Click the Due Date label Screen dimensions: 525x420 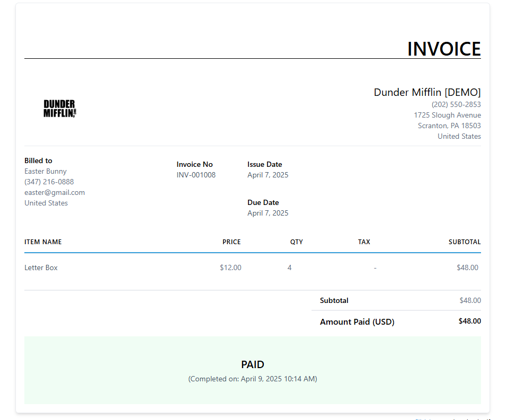263,202
